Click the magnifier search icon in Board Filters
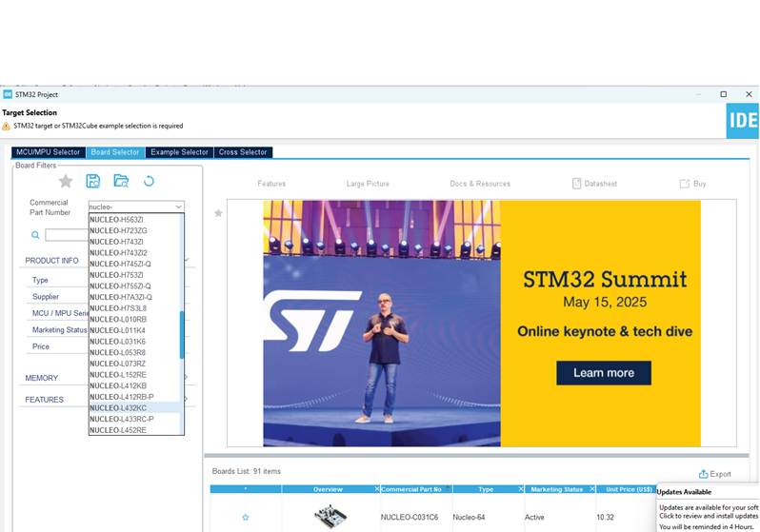The image size is (760, 532). tap(35, 235)
